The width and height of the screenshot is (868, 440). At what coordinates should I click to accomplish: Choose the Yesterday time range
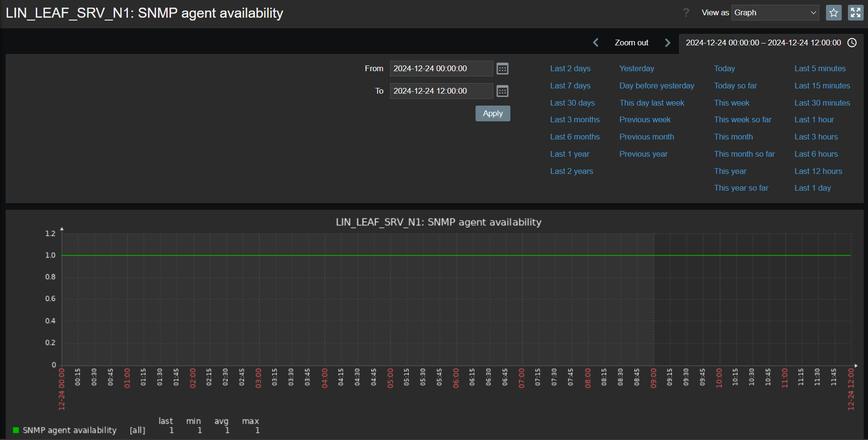pyautogui.click(x=636, y=69)
